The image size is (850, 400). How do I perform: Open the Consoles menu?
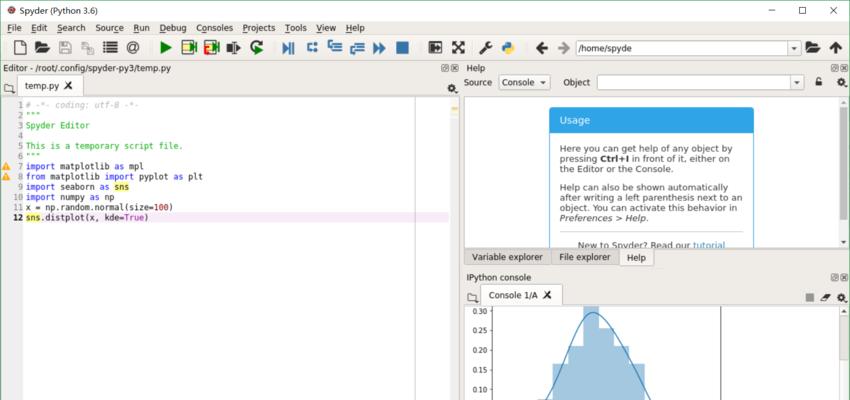215,28
